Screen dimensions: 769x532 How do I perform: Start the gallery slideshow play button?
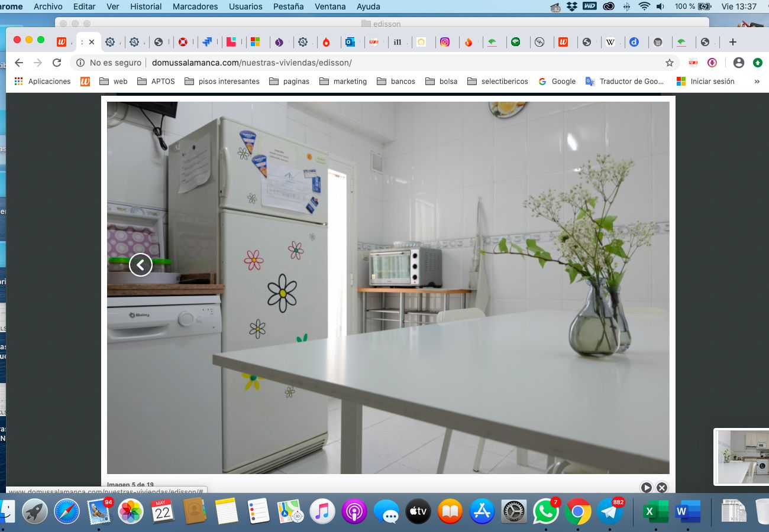646,488
